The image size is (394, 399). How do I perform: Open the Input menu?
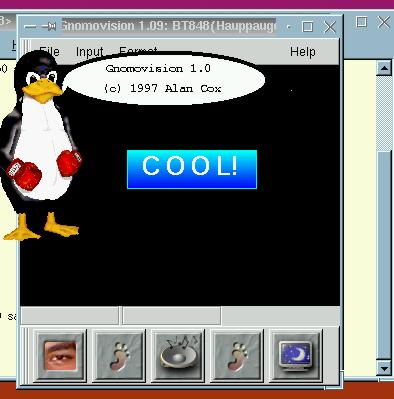90,52
